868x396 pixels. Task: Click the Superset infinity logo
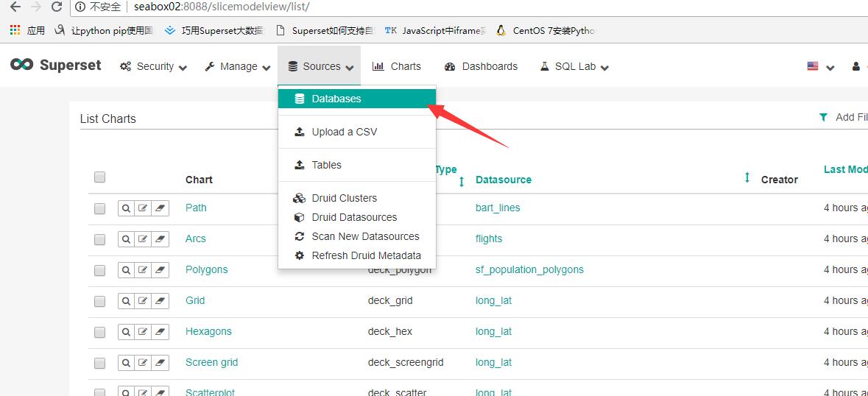click(21, 65)
